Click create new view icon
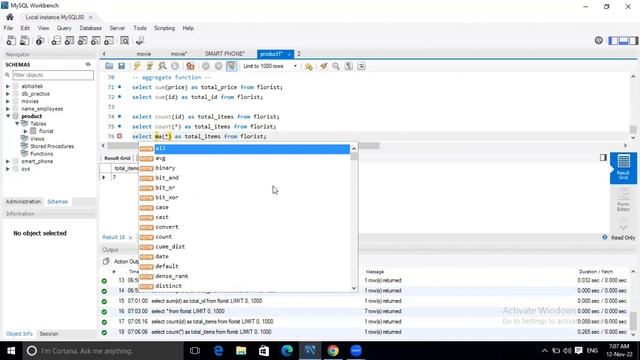This screenshot has height=360, width=640. tap(82, 40)
